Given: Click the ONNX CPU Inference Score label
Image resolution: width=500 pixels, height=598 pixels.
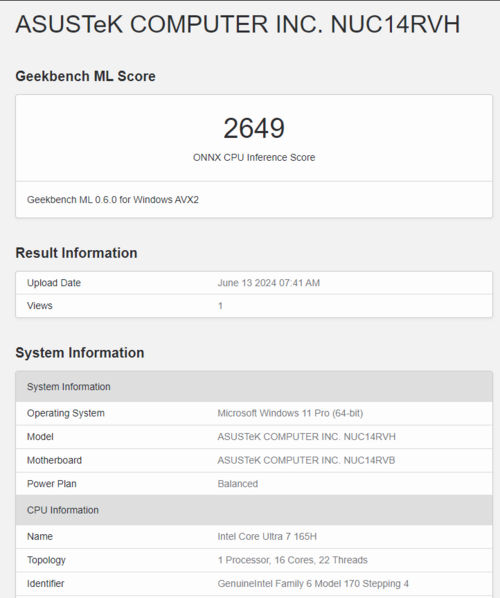Looking at the screenshot, I should (254, 158).
